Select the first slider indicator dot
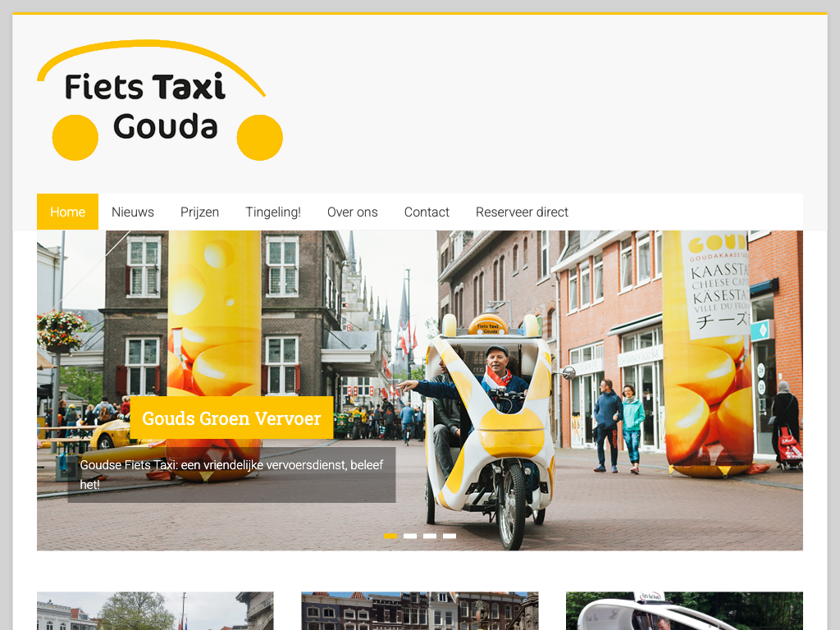This screenshot has width=840, height=630. [x=390, y=536]
